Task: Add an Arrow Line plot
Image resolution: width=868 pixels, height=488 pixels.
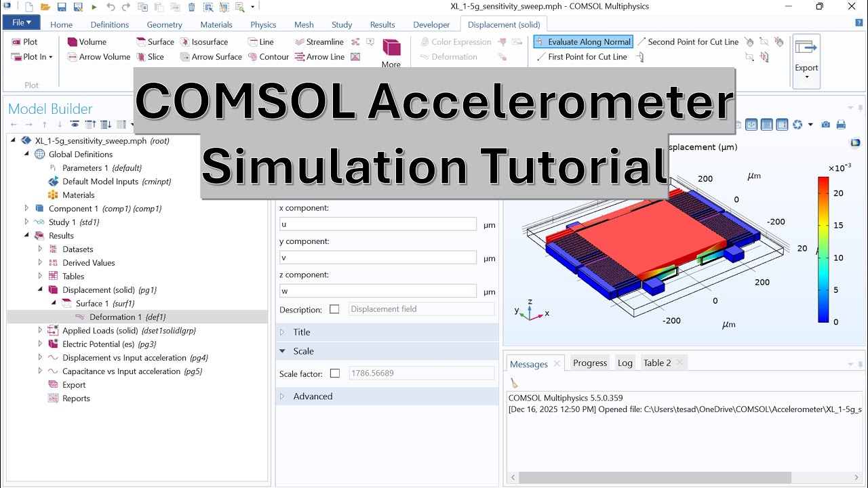Action: pyautogui.click(x=320, y=57)
